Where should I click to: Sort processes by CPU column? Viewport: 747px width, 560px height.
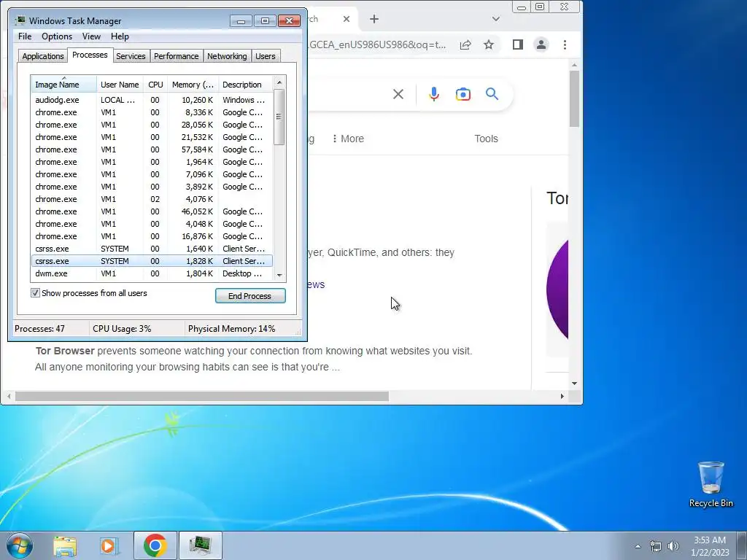pos(155,85)
